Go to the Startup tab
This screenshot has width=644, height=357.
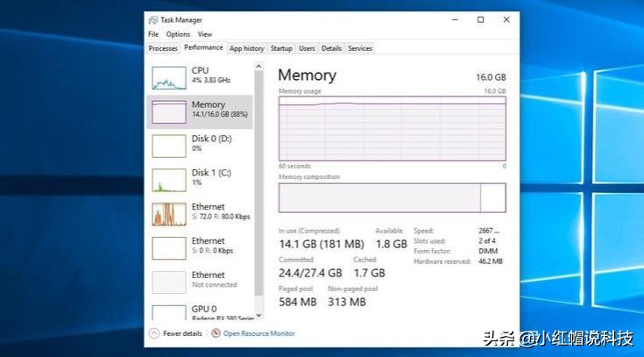click(x=281, y=48)
